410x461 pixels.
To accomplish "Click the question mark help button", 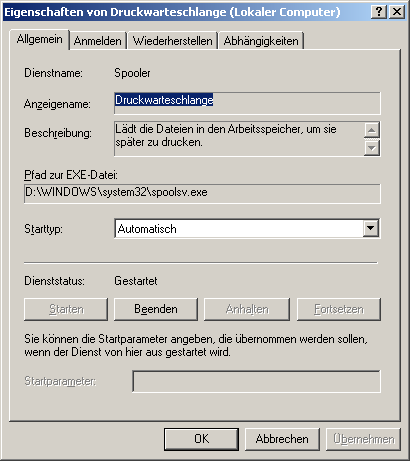I will tap(379, 12).
